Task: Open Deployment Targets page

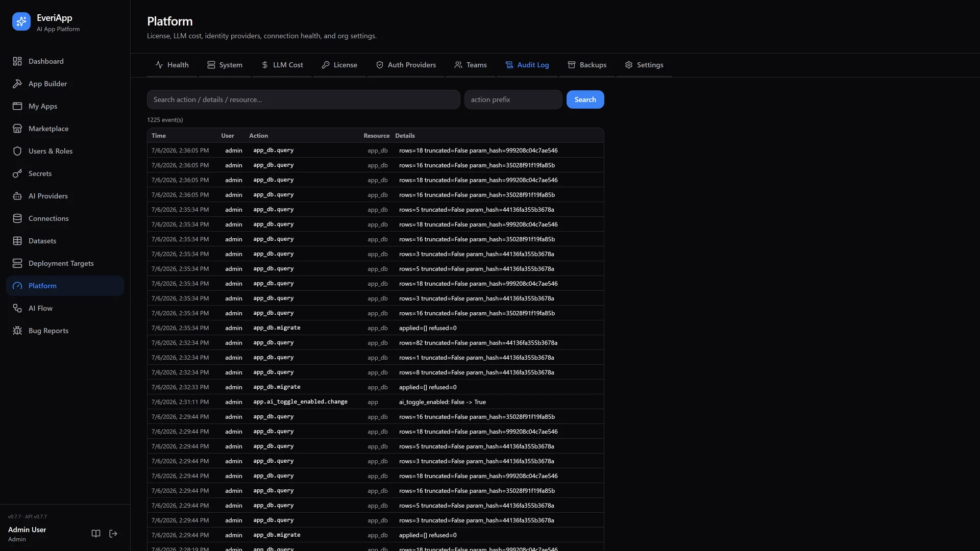Action: point(65,263)
